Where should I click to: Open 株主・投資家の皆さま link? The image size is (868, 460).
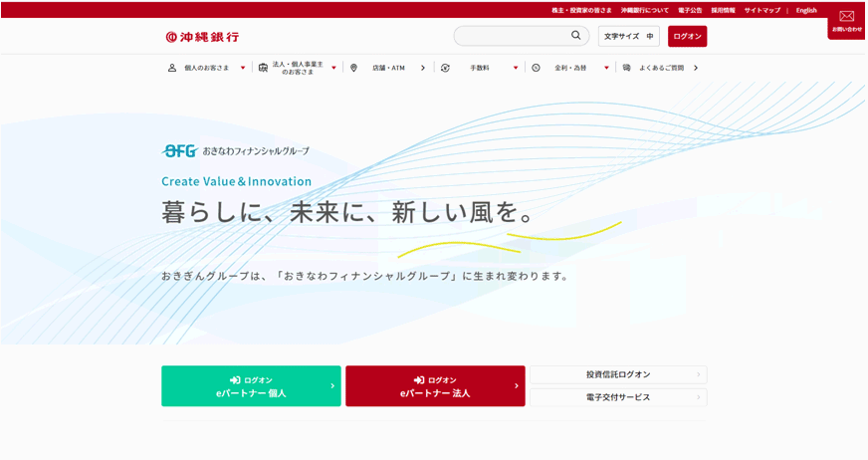581,11
